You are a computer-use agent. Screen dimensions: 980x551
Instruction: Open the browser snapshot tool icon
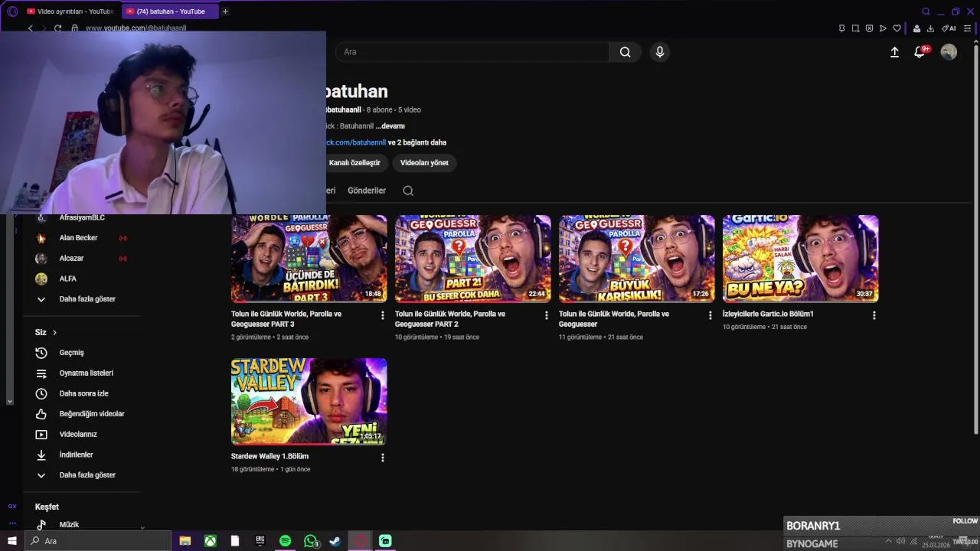click(x=855, y=28)
